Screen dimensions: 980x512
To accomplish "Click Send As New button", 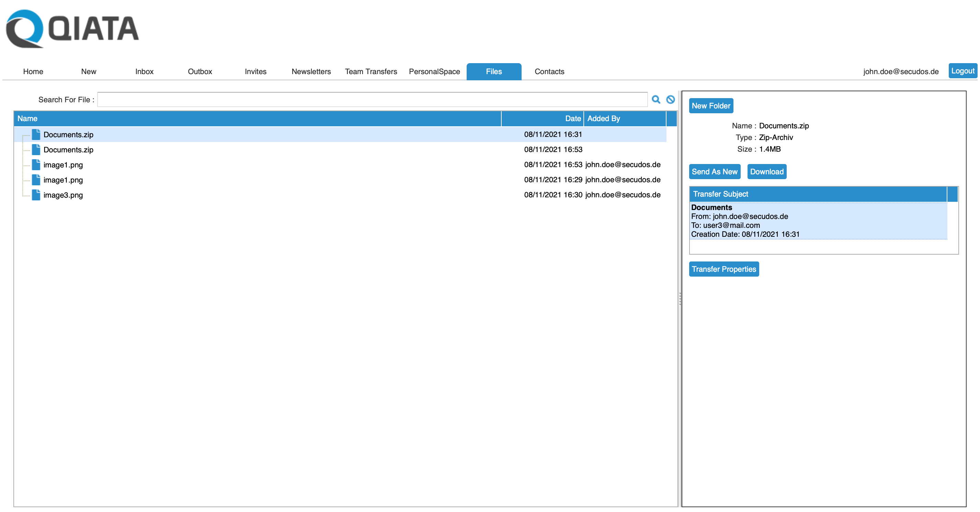I will [714, 172].
